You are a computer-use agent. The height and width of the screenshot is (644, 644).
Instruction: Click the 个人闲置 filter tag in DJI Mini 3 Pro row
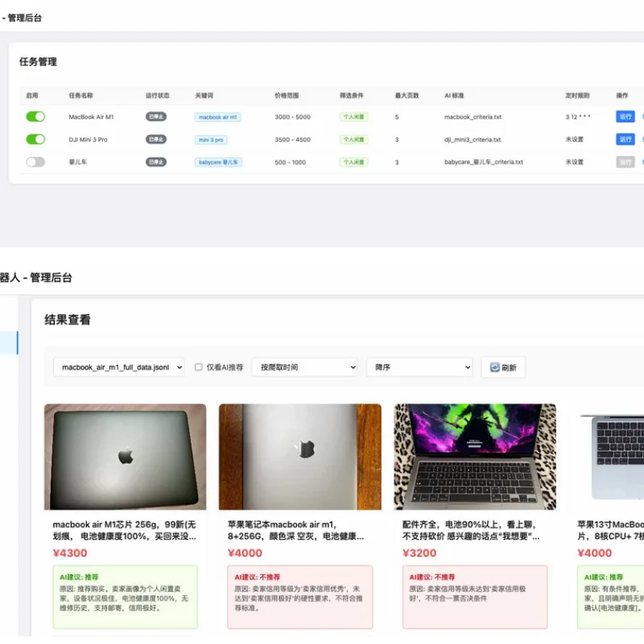tap(353, 139)
